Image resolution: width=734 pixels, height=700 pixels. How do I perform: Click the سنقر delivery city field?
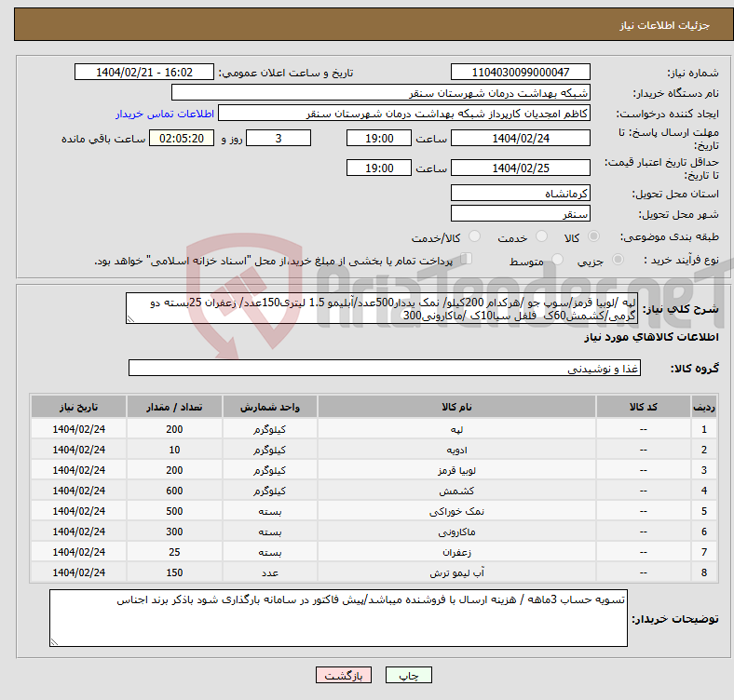click(520, 213)
